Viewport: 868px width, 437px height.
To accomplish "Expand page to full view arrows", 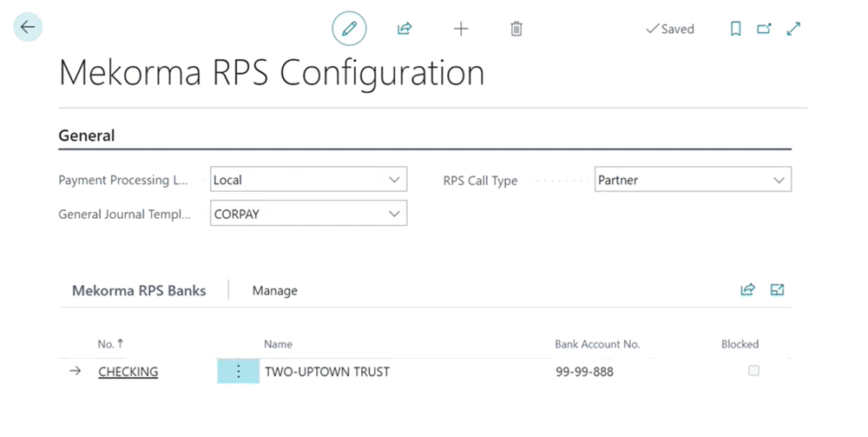I will (793, 29).
